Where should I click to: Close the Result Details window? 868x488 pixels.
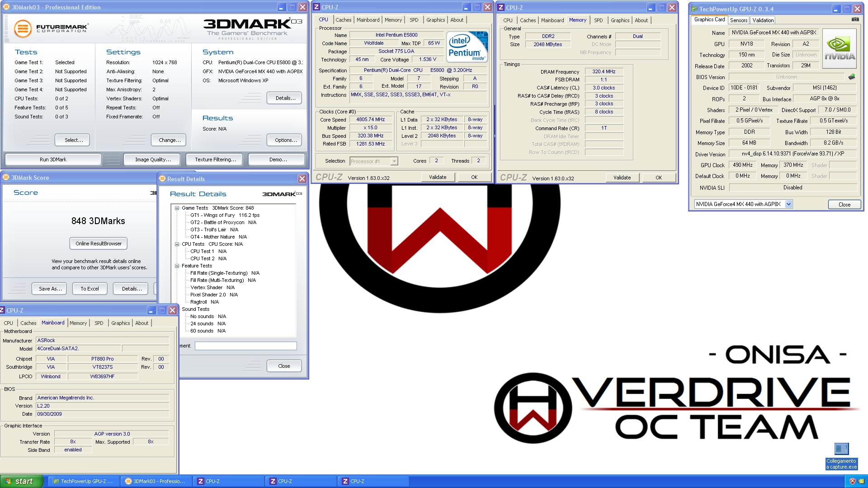click(302, 179)
